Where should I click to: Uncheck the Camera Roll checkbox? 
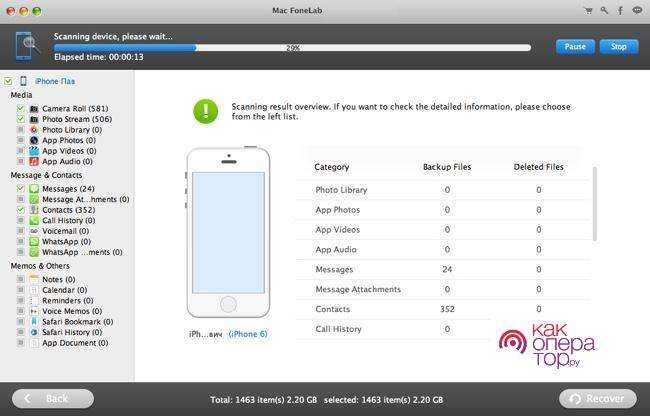point(20,109)
